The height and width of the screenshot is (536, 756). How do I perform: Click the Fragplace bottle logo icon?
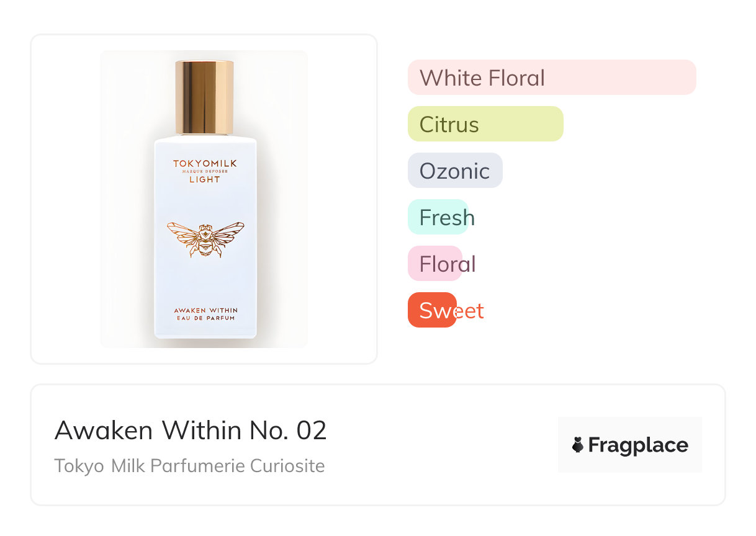coord(578,445)
